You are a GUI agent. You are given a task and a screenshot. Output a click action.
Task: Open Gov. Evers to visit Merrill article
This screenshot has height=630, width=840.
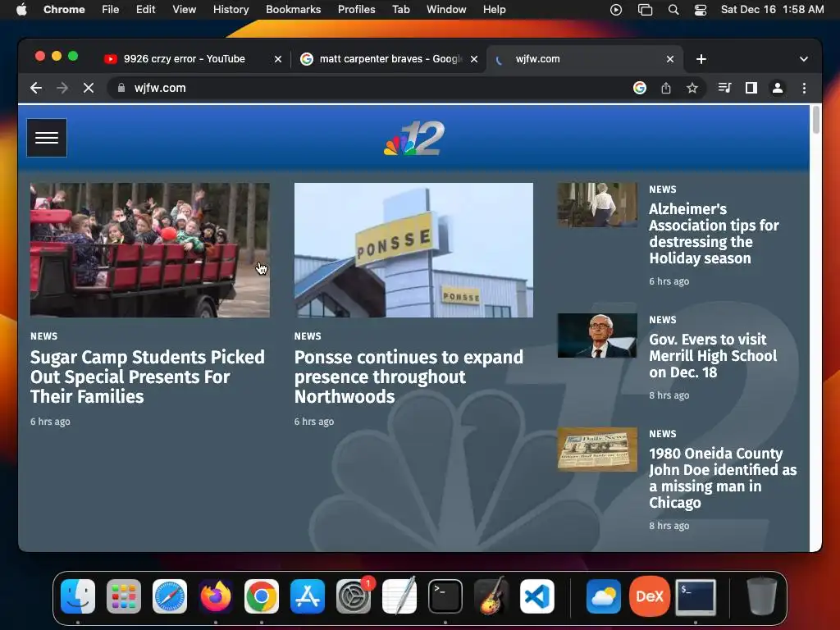713,356
